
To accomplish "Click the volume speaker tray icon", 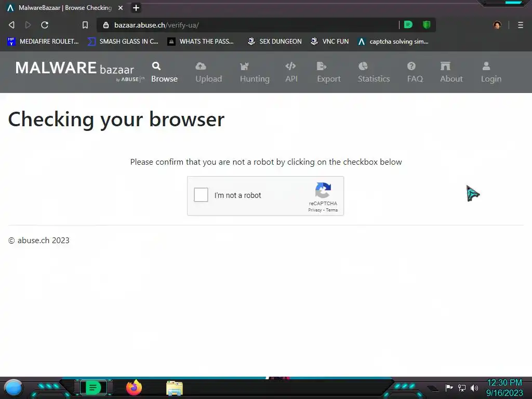I will [x=474, y=388].
